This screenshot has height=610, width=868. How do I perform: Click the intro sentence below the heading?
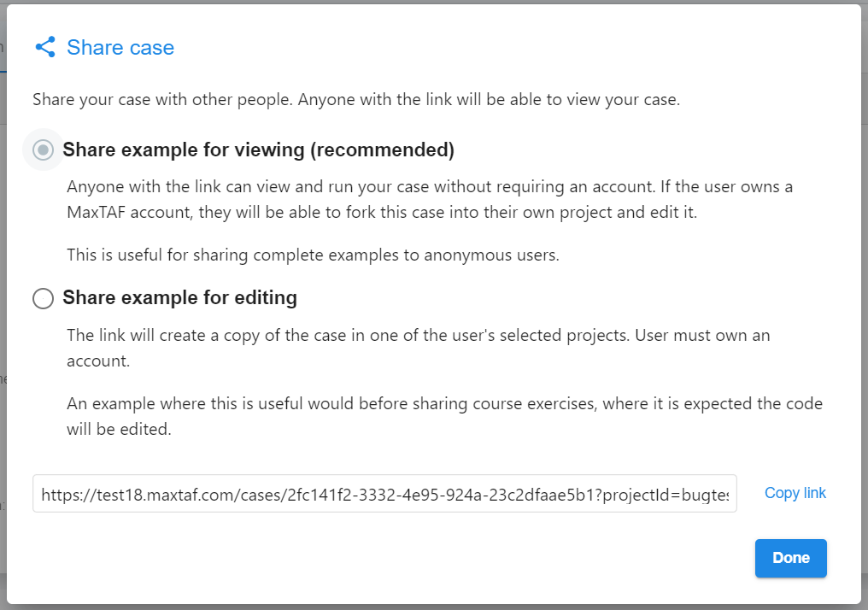pos(356,100)
